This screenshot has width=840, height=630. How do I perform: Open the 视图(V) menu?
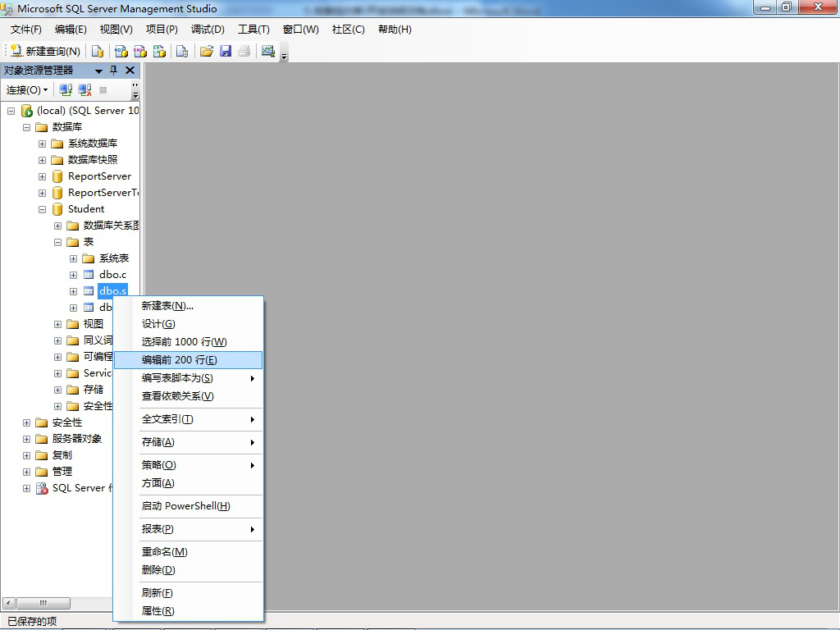(x=116, y=30)
